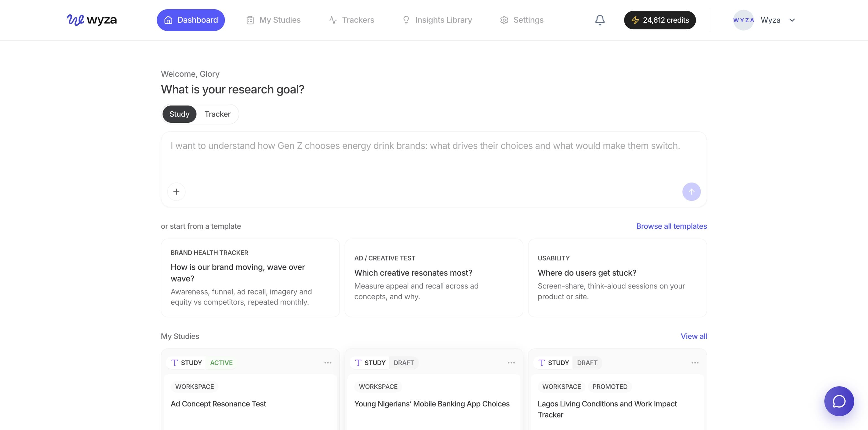Open Lagos Living Conditions and Work Impact Tracker

(x=607, y=409)
